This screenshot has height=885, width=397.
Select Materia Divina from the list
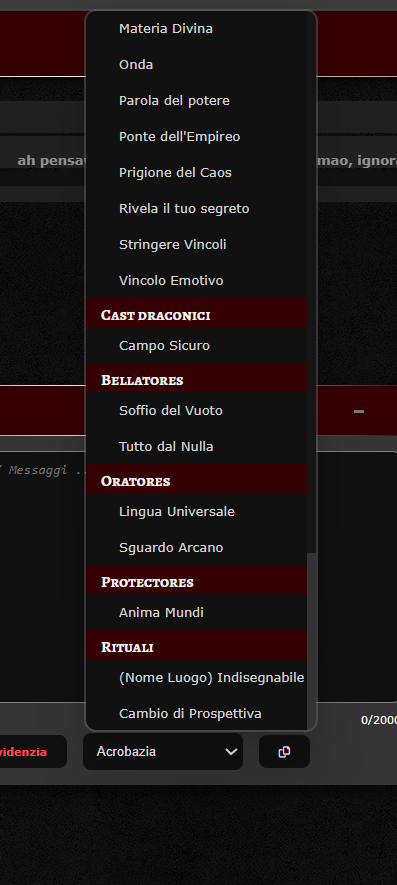click(x=197, y=28)
